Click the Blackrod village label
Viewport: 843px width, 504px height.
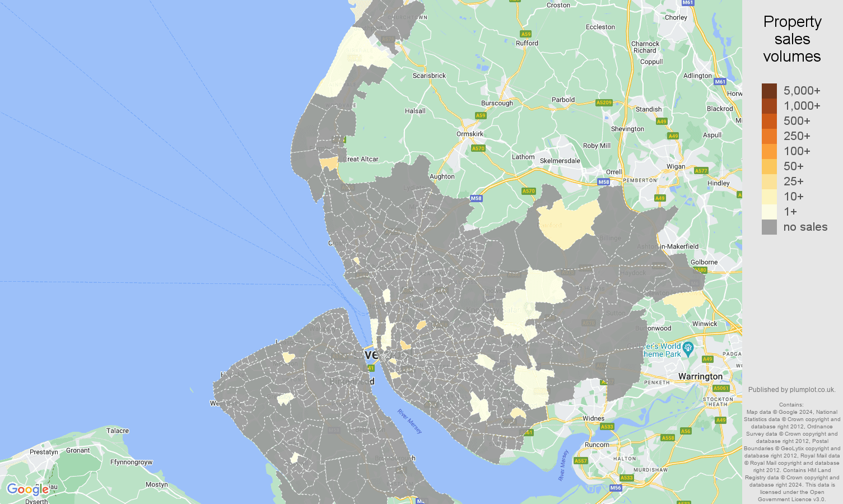pos(720,109)
